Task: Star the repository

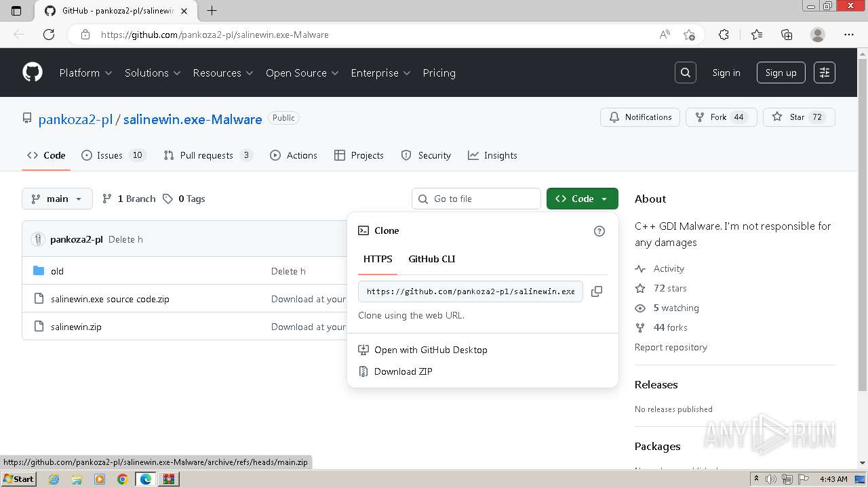Action: click(800, 117)
